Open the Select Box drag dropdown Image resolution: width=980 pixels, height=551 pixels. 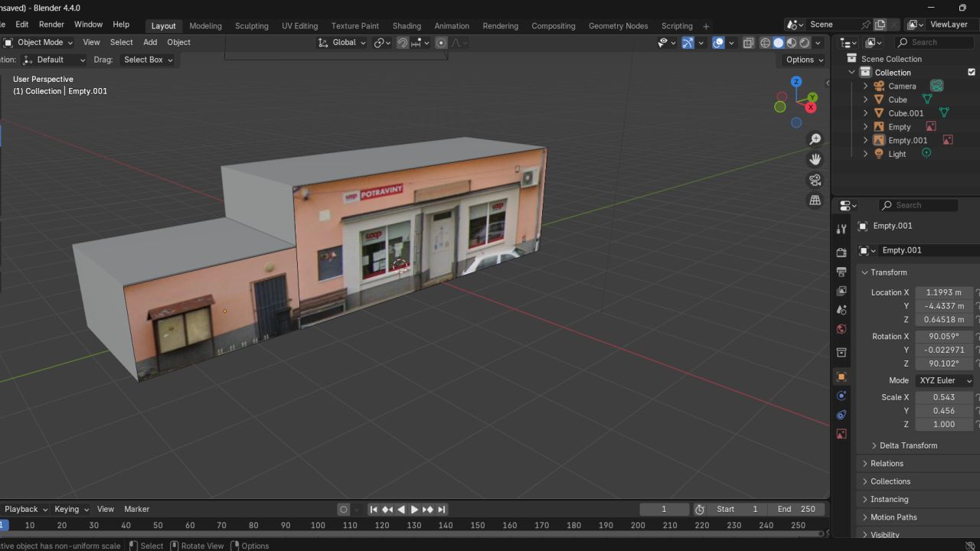click(x=148, y=60)
